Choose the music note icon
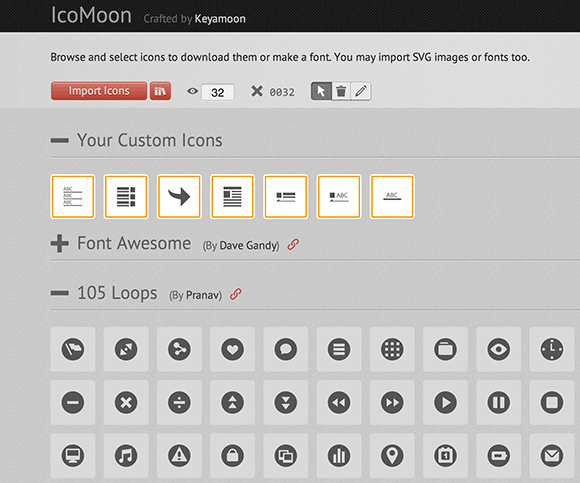This screenshot has width=580, height=483. pyautogui.click(x=126, y=456)
